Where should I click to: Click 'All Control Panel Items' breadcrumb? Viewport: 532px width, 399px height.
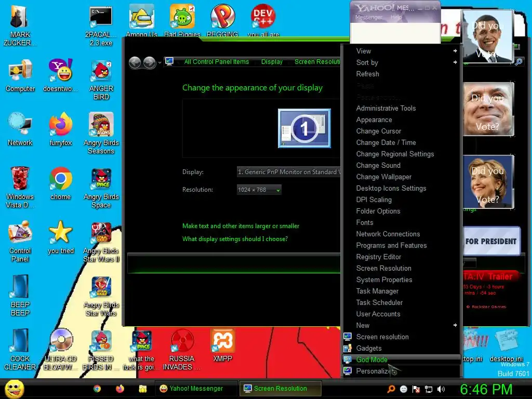click(217, 62)
